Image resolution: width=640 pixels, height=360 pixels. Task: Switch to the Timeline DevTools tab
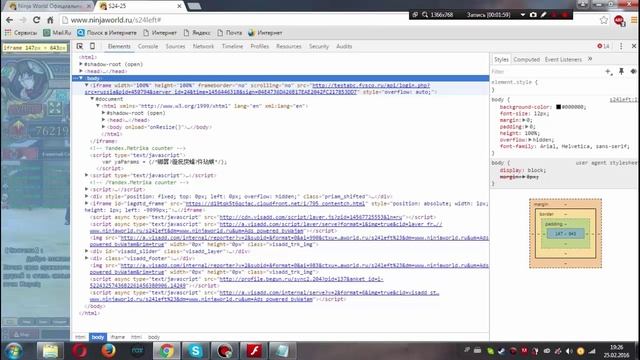pyautogui.click(x=232, y=46)
